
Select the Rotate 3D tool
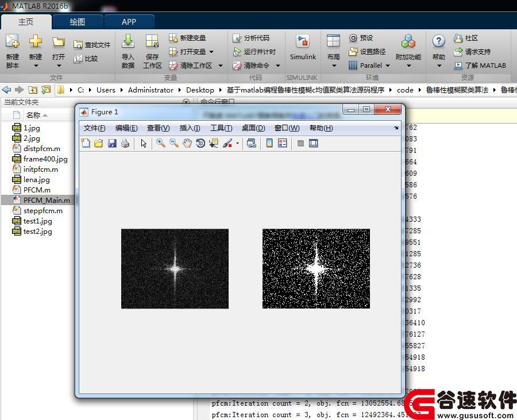point(200,144)
